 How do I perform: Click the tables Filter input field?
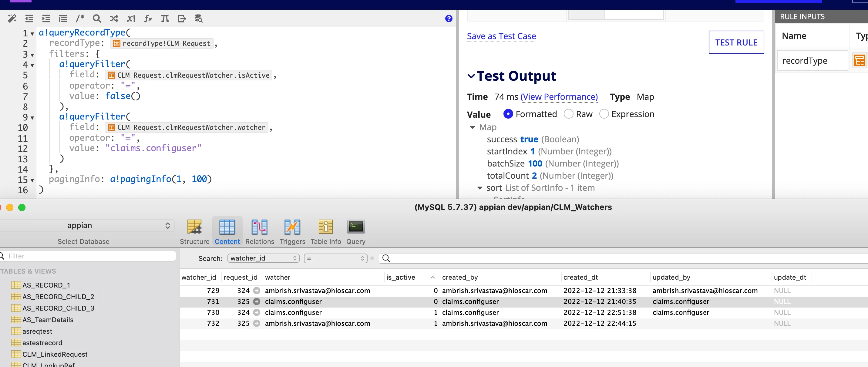tap(88, 256)
